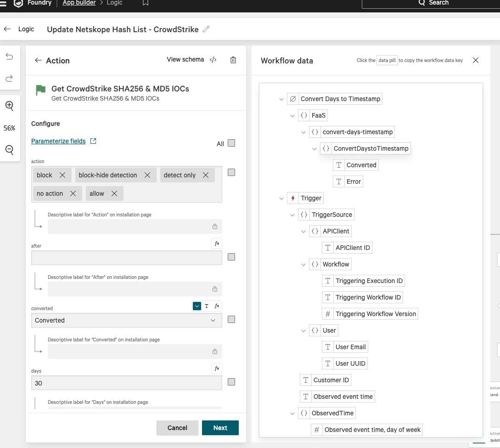
Task: Remove the no action tag
Action: pos(73,193)
